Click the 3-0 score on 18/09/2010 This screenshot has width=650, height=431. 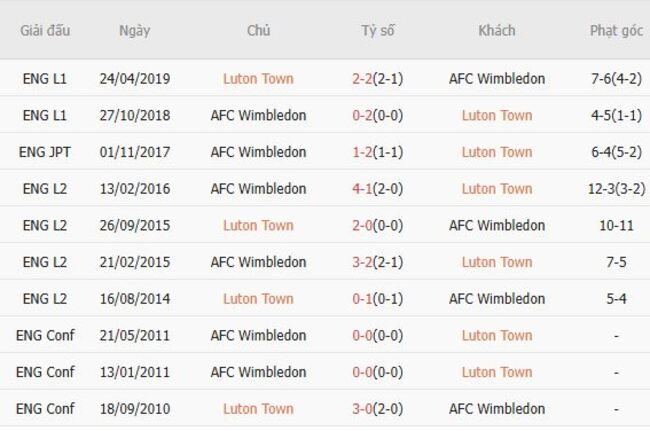tap(366, 408)
